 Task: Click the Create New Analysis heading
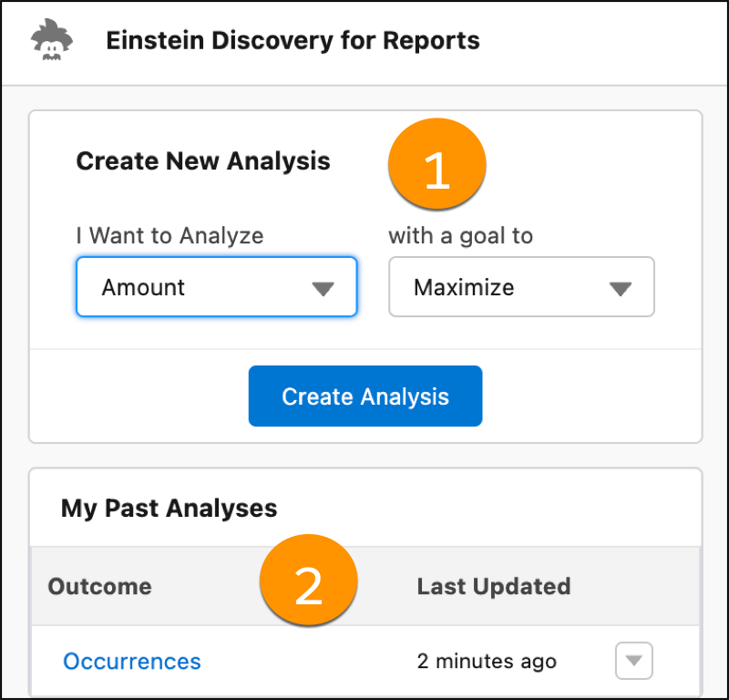203,161
